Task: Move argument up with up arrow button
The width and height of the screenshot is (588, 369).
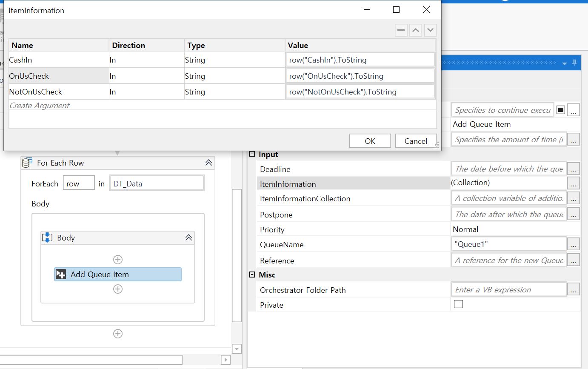Action: pyautogui.click(x=416, y=30)
